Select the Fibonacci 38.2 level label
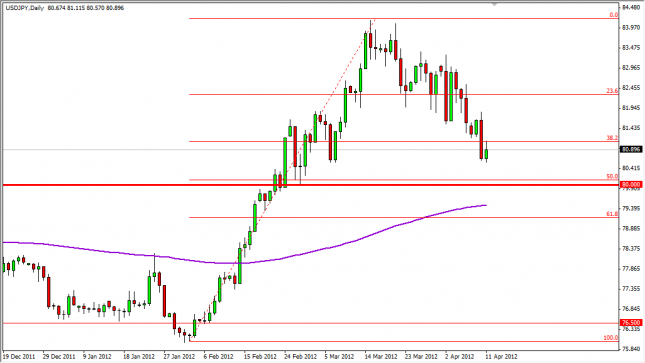The width and height of the screenshot is (645, 363). (x=612, y=138)
